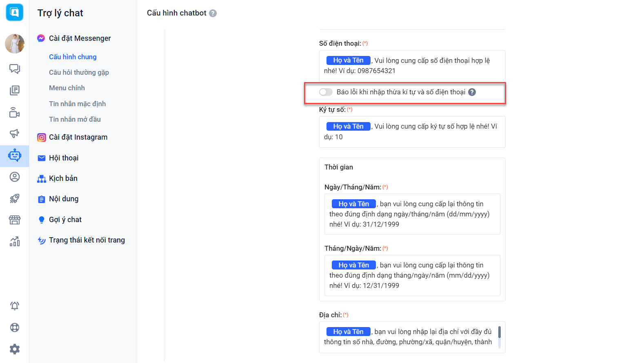
Task: Open the settings gear icon
Action: [x=15, y=349]
